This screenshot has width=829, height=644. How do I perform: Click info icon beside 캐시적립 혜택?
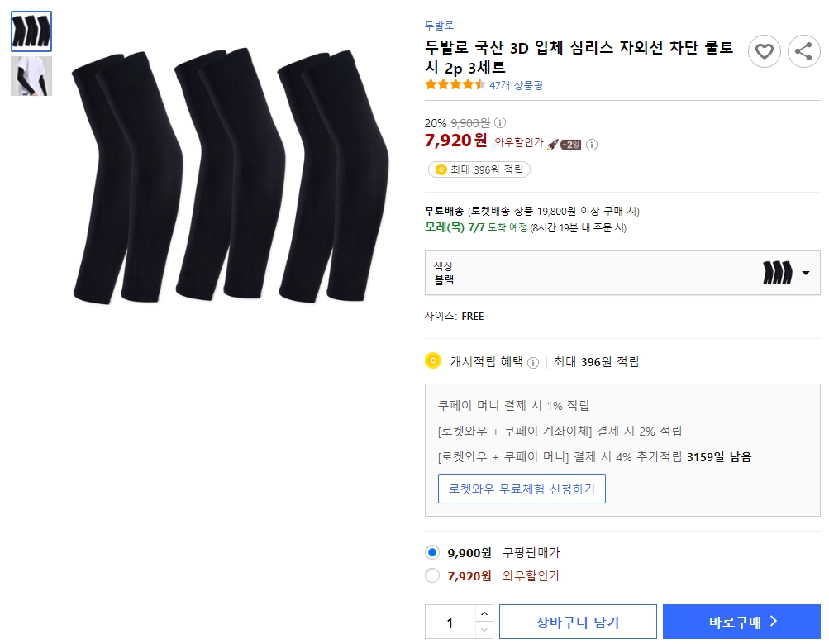tap(533, 362)
